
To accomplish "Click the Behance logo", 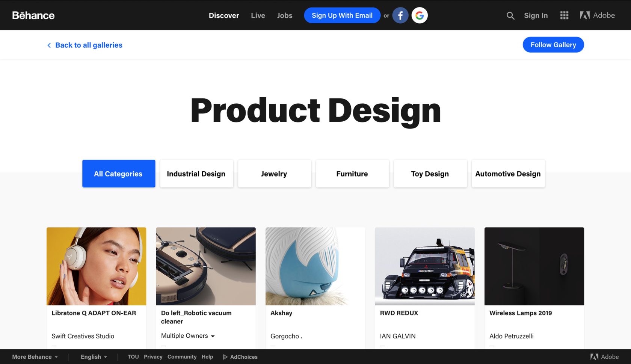I will tap(33, 15).
